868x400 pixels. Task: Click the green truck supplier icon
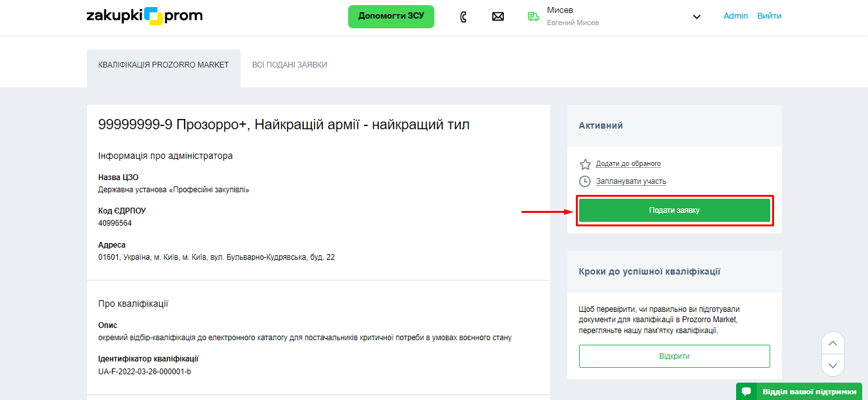(533, 17)
